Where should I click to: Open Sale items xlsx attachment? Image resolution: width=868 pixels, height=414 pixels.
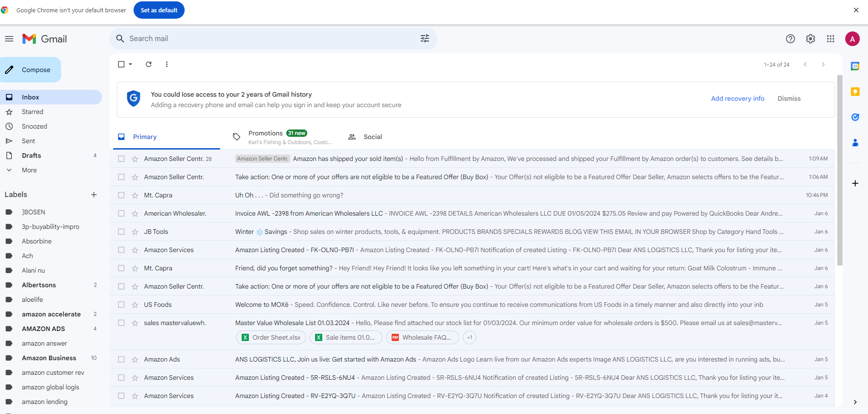point(346,337)
